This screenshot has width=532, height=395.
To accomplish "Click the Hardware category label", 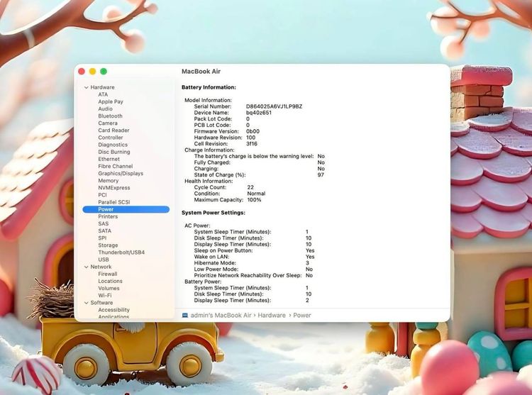I will [102, 87].
